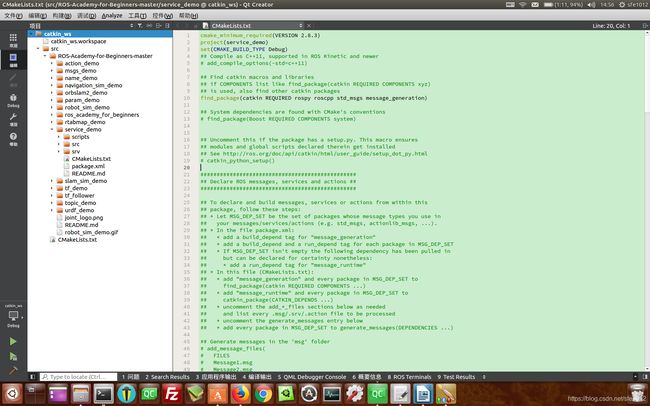Close the project side pane icon
This screenshot has height=406, width=650.
(x=167, y=26)
